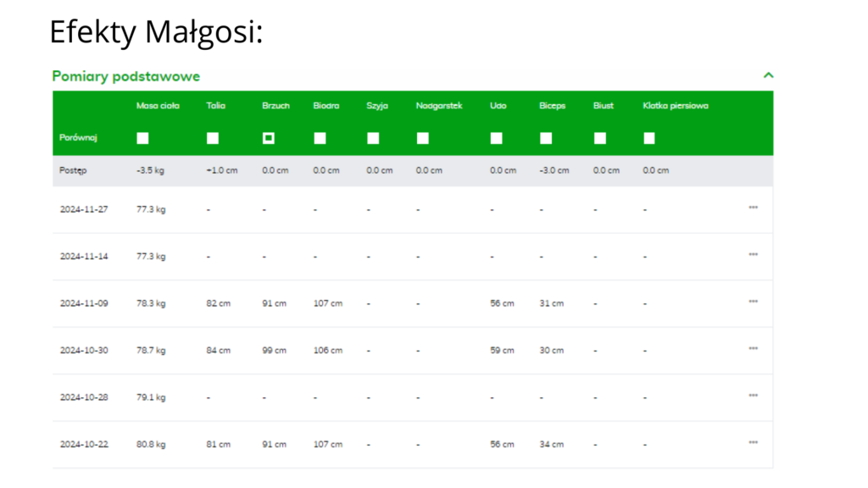The image size is (868, 488).
Task: Enable Klatka piersiowa comparison checkbox
Action: [x=649, y=138]
